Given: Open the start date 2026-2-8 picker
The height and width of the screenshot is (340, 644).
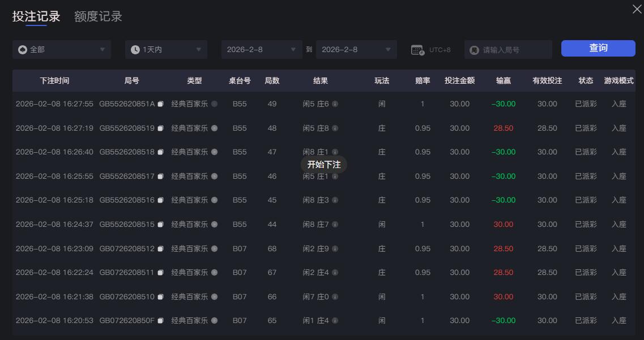Looking at the screenshot, I should (262, 49).
